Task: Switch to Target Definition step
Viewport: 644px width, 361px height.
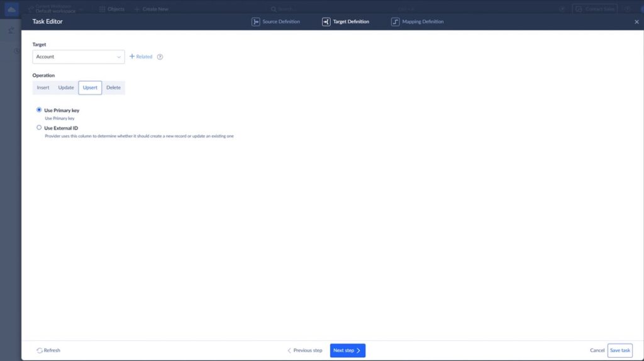Action: [345, 22]
